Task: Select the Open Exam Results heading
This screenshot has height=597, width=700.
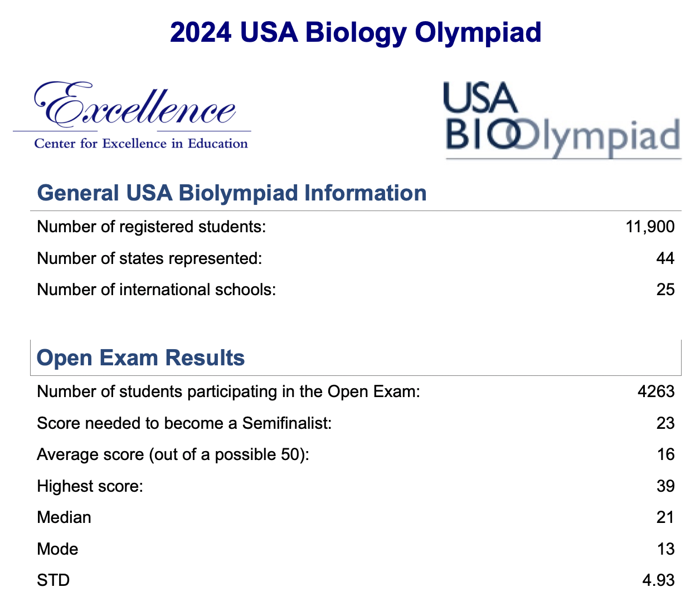Action: (141, 358)
